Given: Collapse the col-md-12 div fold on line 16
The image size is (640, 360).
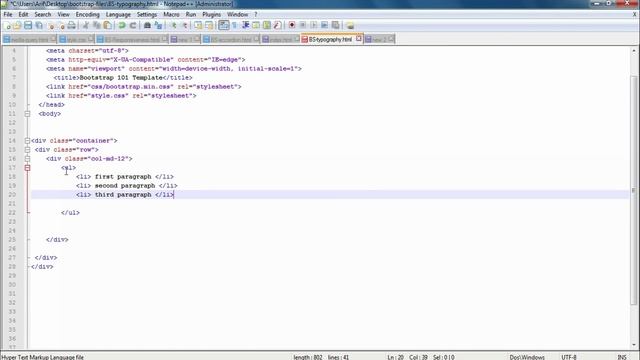Looking at the screenshot, I should (27, 159).
